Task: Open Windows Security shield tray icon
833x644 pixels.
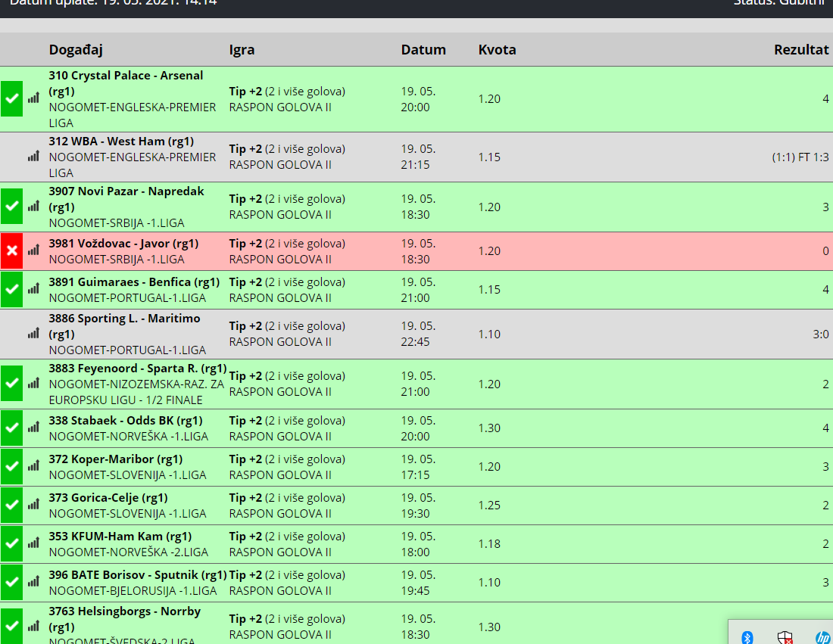Action: (785, 638)
